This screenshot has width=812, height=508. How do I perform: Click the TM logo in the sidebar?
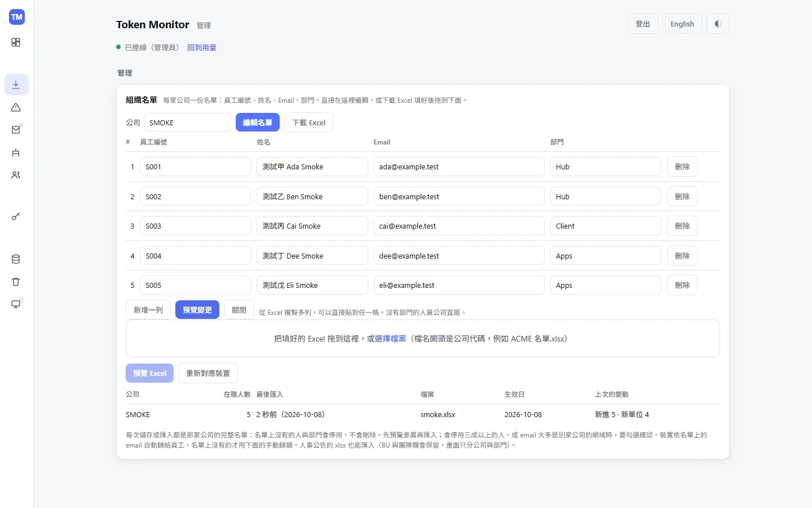(x=17, y=17)
